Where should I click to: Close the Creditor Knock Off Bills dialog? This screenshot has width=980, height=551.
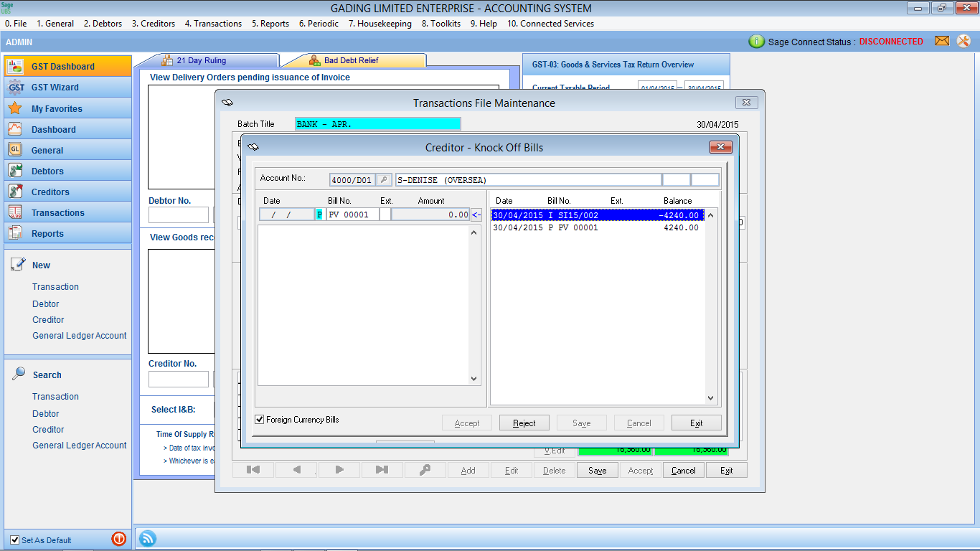pyautogui.click(x=720, y=147)
